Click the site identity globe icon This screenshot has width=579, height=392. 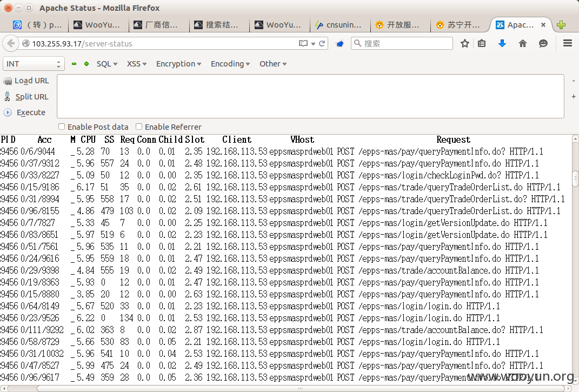[x=26, y=44]
